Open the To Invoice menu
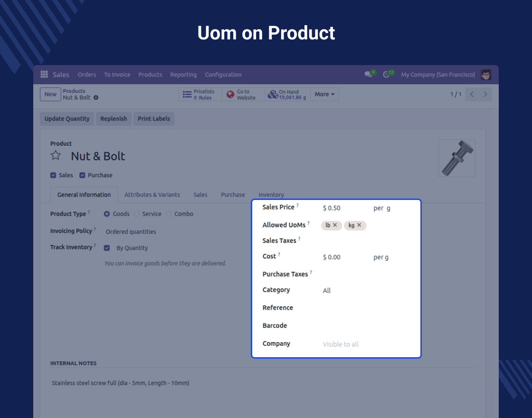 point(117,75)
